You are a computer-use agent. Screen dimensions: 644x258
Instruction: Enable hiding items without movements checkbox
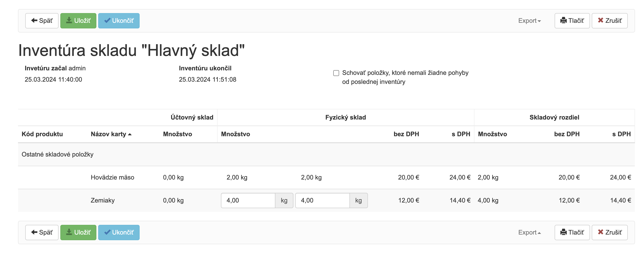[x=336, y=73]
